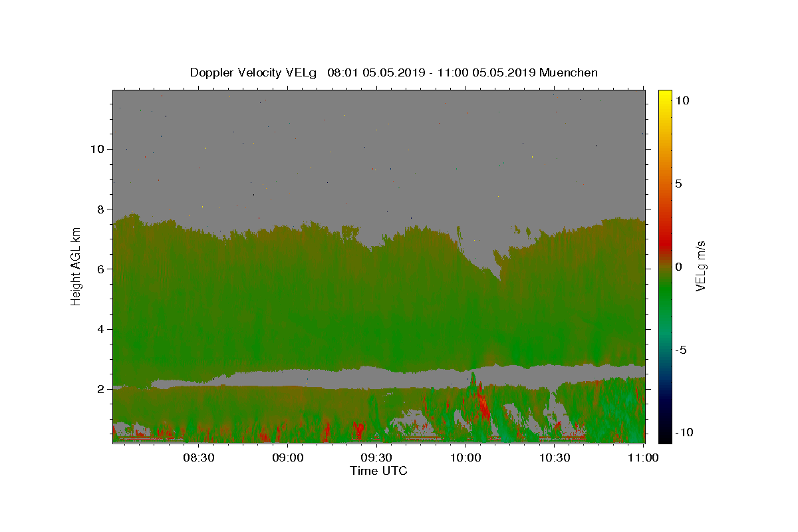This screenshot has width=798, height=532.
Task: Click the colorbar tick value -10
Action: [x=683, y=432]
